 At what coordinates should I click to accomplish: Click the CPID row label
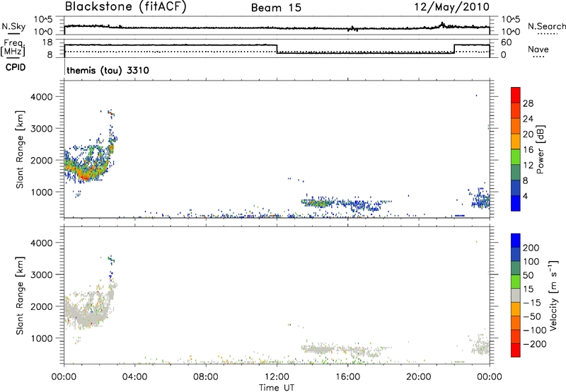16,67
